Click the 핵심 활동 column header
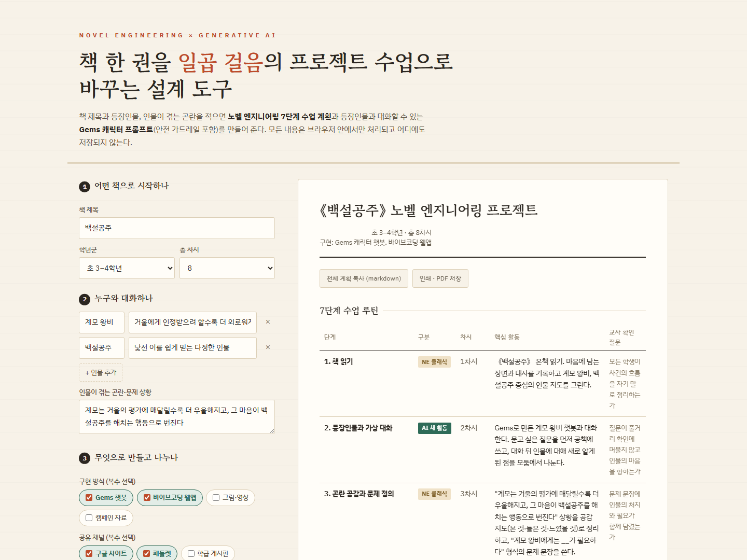 507,338
